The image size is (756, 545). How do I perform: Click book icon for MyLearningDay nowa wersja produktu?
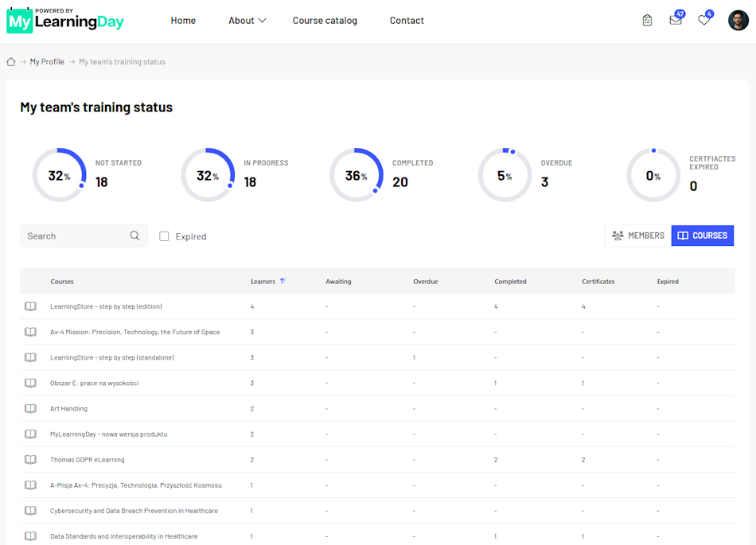click(x=30, y=434)
